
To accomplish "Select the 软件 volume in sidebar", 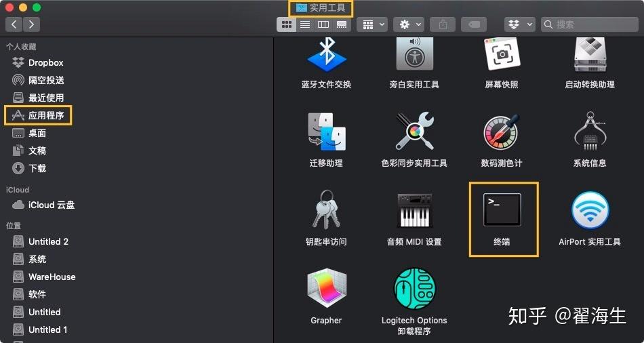I will pyautogui.click(x=28, y=294).
